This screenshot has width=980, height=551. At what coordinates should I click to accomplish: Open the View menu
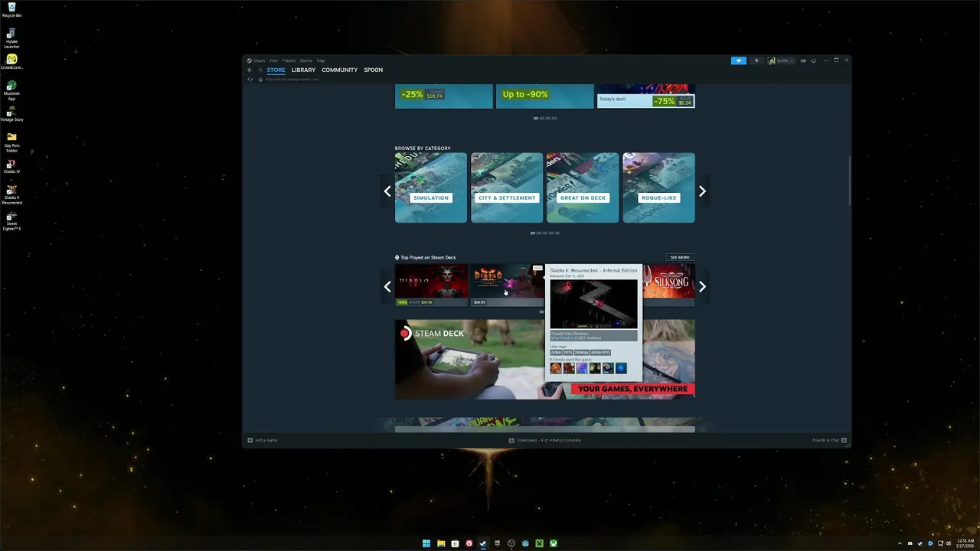[x=273, y=60]
